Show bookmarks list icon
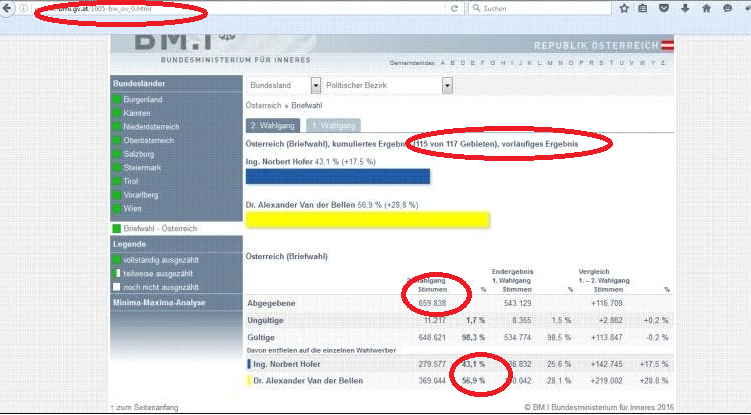This screenshot has width=751, height=415. point(643,8)
